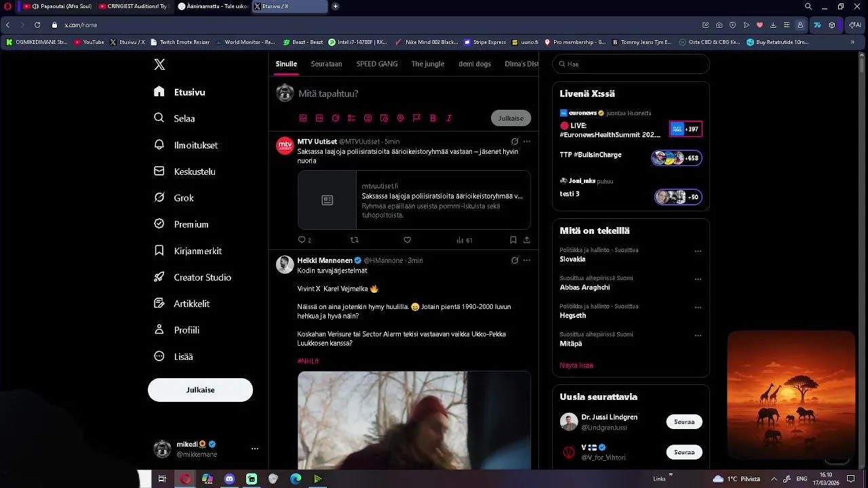868x488 pixels.
Task: Open Creator Studio
Action: (x=193, y=277)
